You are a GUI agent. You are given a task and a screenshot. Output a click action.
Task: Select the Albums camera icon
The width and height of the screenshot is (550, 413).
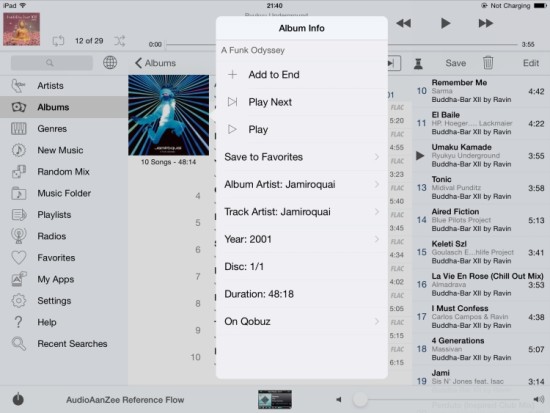[x=19, y=107]
